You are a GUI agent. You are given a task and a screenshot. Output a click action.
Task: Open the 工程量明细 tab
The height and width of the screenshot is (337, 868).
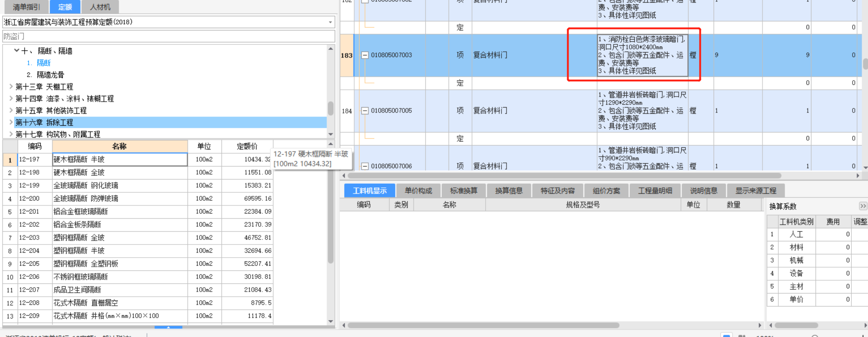click(x=655, y=191)
